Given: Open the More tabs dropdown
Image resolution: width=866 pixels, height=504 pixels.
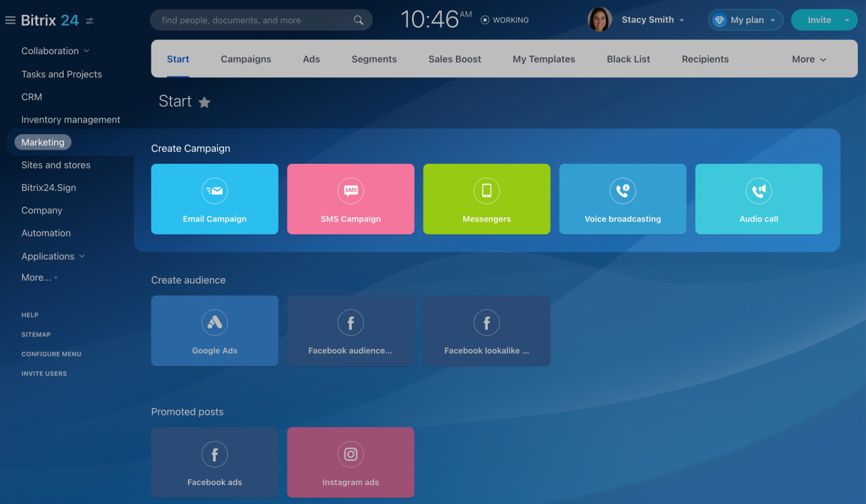Looking at the screenshot, I should pyautogui.click(x=809, y=60).
